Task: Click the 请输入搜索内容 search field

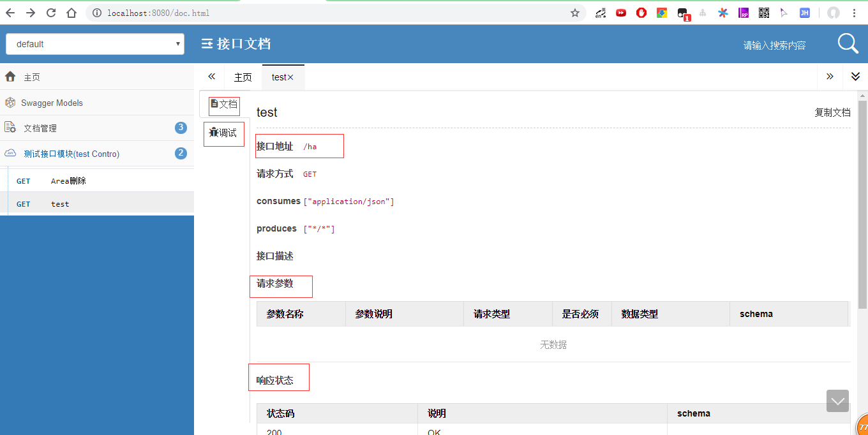Action: (x=775, y=45)
